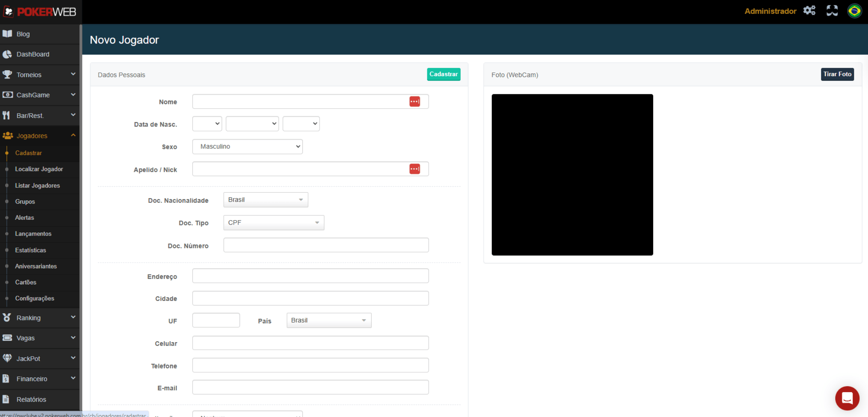
Task: Open the Doc. Tipo CPF dropdown
Action: click(x=273, y=223)
